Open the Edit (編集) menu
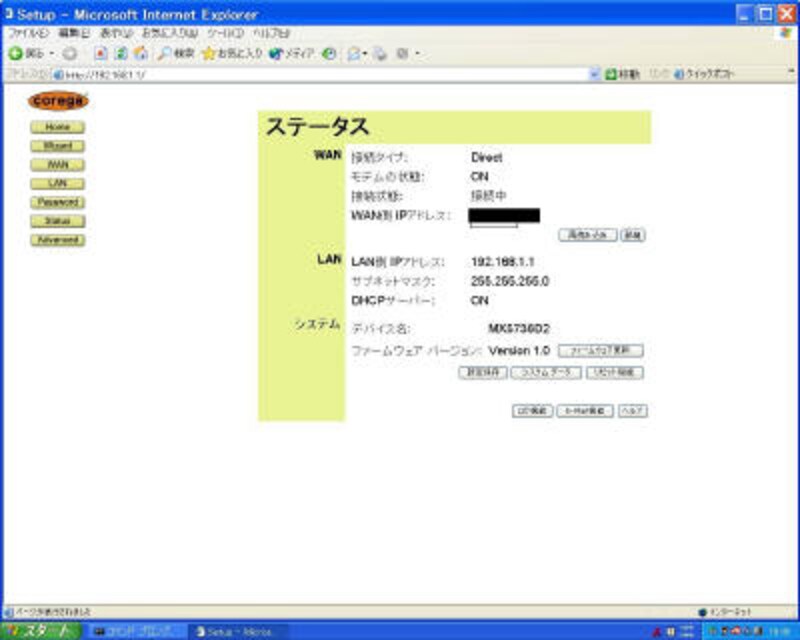 click(73, 33)
